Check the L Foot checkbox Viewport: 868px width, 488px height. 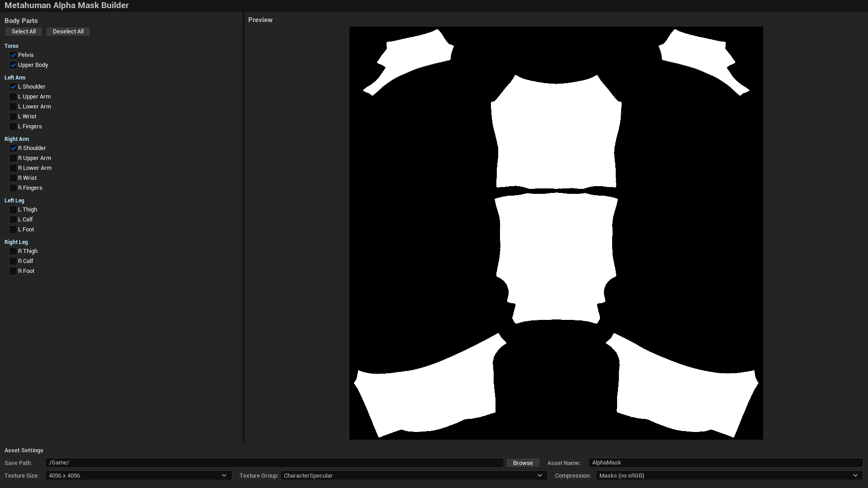pyautogui.click(x=13, y=230)
